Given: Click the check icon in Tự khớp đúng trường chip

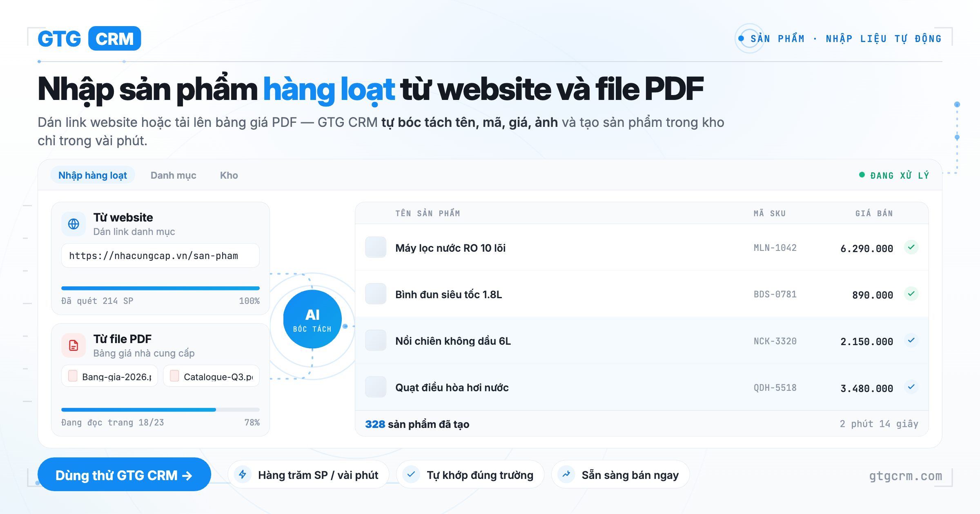Looking at the screenshot, I should [x=411, y=474].
